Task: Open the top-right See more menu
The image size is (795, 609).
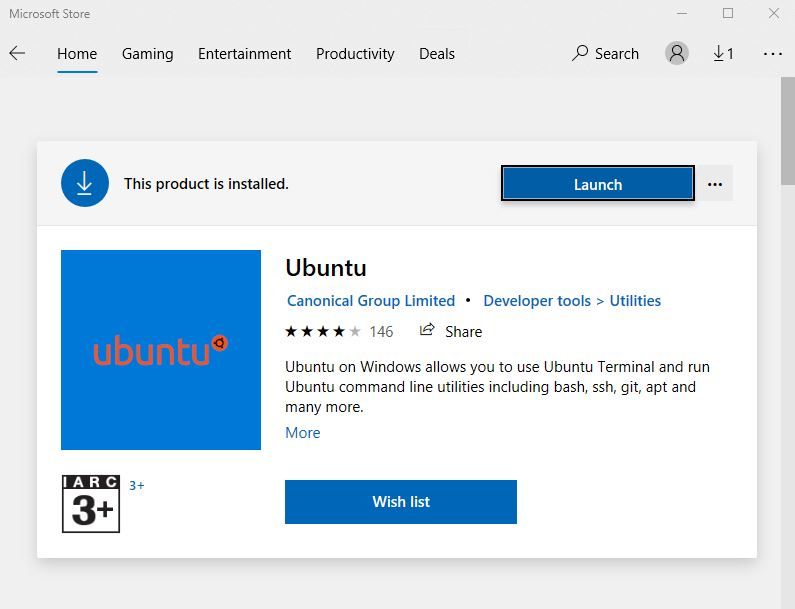Action: pyautogui.click(x=772, y=54)
